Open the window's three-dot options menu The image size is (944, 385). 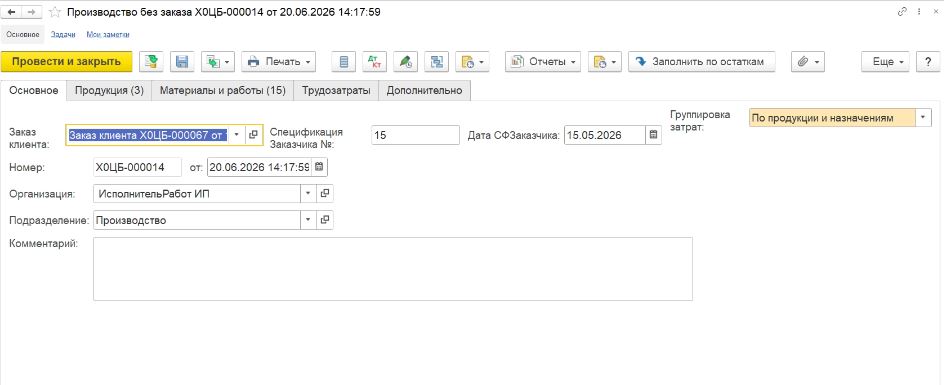tap(918, 12)
